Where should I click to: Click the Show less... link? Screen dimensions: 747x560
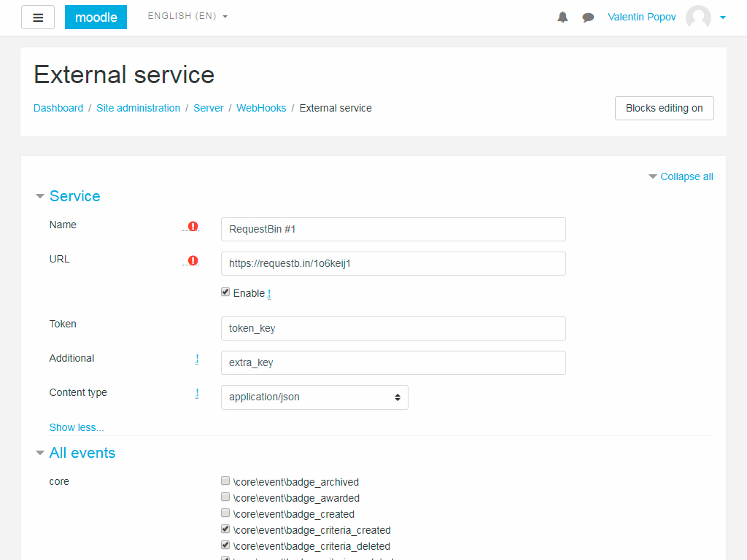click(77, 427)
